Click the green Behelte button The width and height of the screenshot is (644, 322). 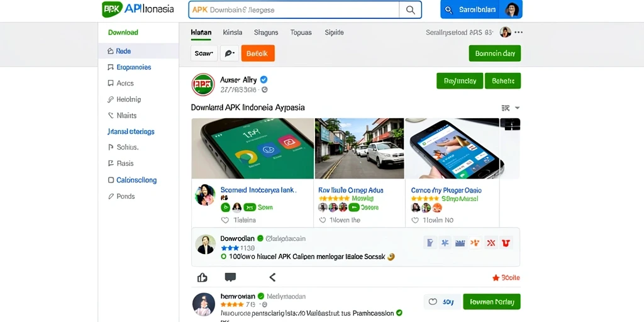[x=502, y=81]
